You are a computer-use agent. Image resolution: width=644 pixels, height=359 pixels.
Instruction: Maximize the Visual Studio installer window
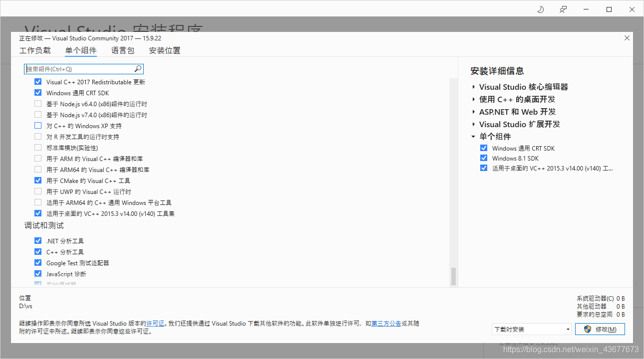click(609, 9)
